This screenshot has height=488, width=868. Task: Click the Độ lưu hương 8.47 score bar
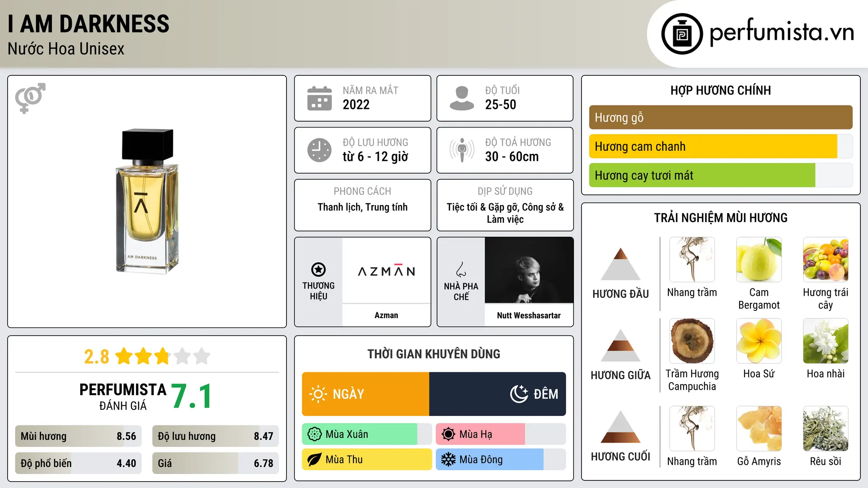click(x=215, y=436)
